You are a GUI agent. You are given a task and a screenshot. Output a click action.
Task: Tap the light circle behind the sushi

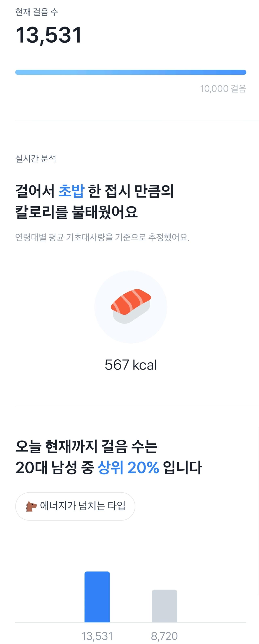131,307
